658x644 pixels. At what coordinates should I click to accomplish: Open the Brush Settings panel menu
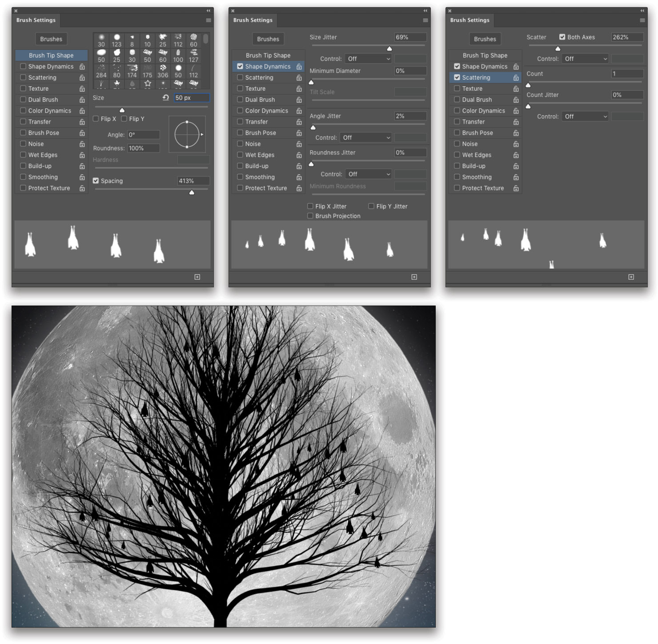coord(208,20)
